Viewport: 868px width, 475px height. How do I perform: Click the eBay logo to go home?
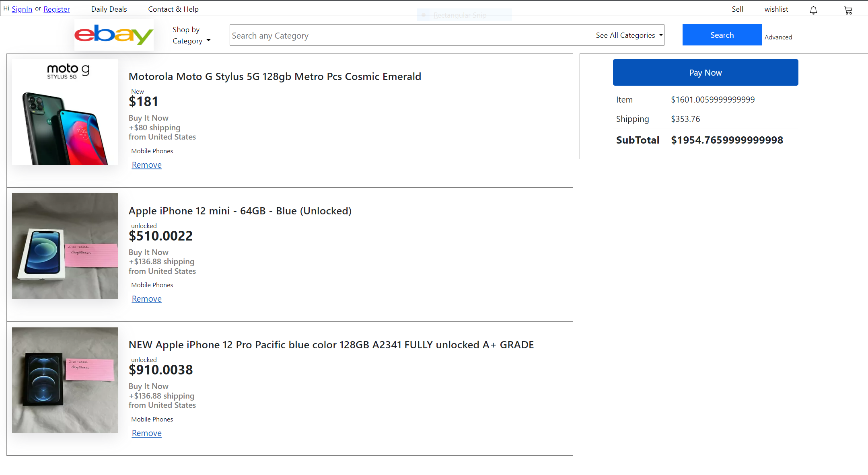(114, 35)
